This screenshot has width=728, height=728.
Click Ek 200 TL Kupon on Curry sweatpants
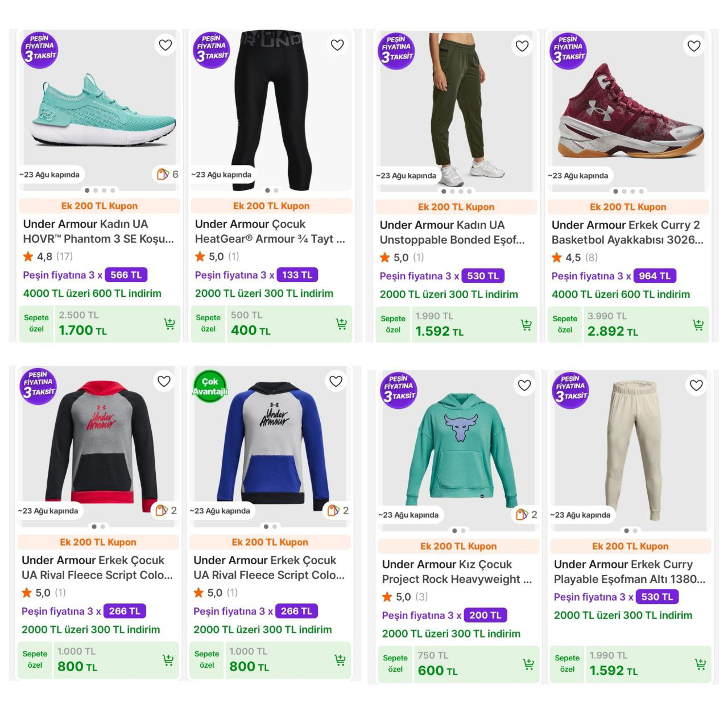[x=630, y=546]
